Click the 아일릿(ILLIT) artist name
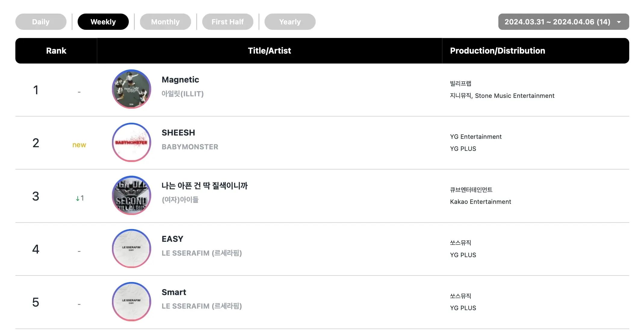The height and width of the screenshot is (333, 644). pyautogui.click(x=183, y=94)
